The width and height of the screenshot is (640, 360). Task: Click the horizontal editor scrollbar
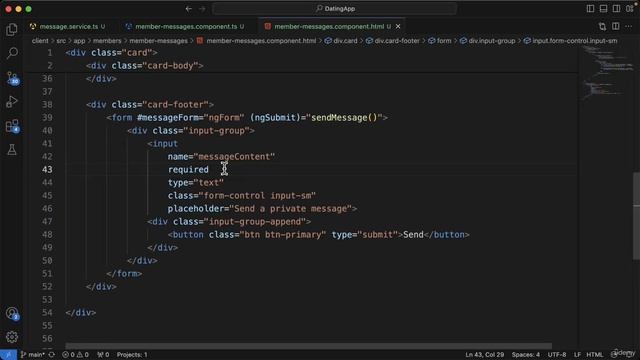(x=309, y=346)
